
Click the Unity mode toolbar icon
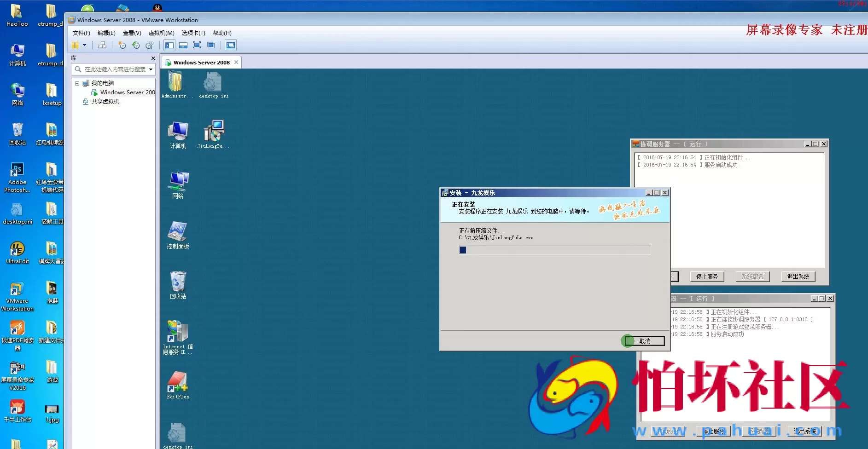tap(211, 45)
